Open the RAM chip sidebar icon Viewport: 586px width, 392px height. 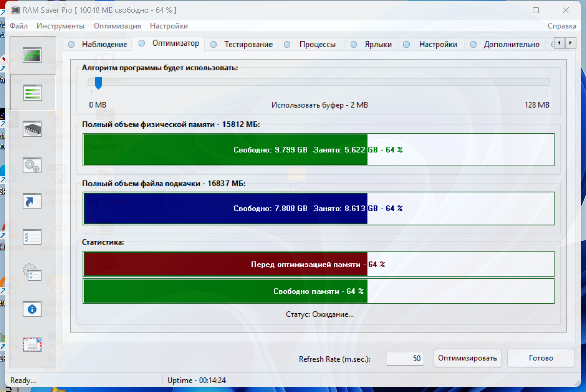tap(32, 129)
